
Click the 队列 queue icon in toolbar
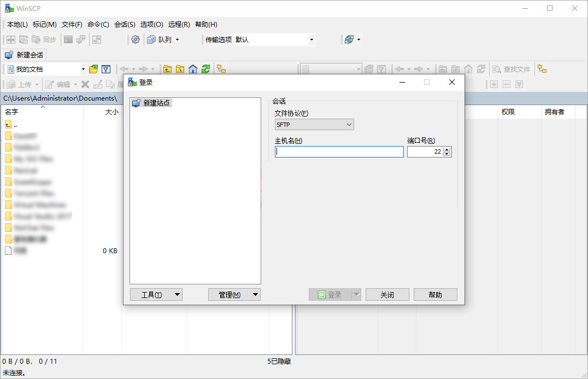(152, 39)
